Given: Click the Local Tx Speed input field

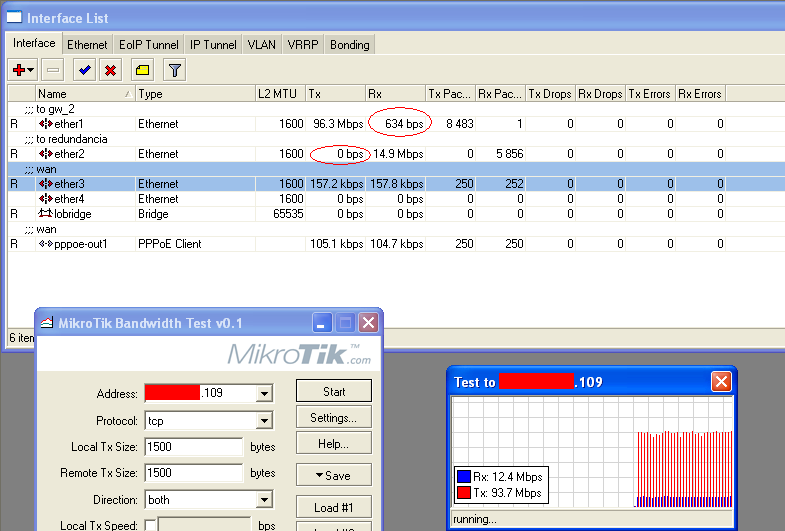Looking at the screenshot, I should tap(204, 525).
